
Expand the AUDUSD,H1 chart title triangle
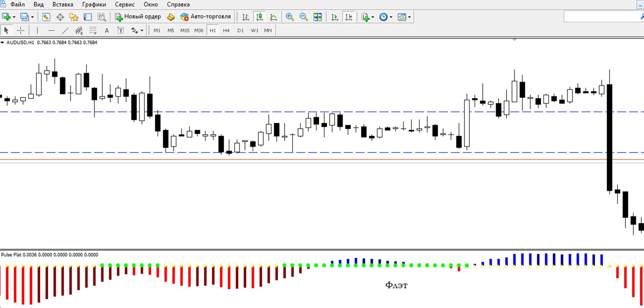[x=2, y=43]
